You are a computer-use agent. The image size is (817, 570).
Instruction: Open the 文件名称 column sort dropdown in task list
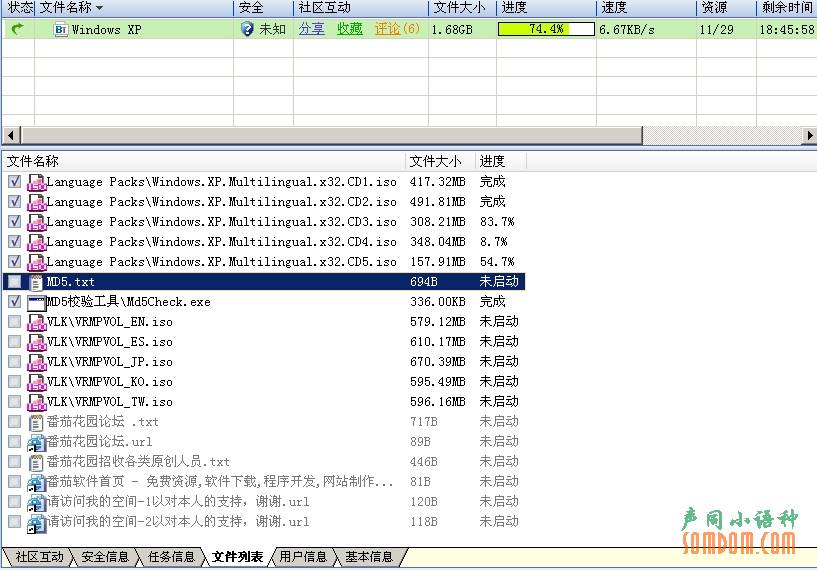[100, 8]
